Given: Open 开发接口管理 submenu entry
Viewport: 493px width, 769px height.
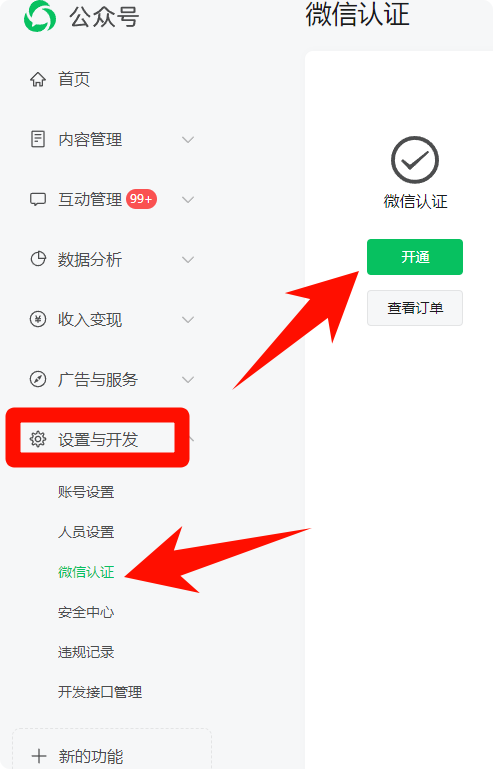Looking at the screenshot, I should (x=100, y=692).
